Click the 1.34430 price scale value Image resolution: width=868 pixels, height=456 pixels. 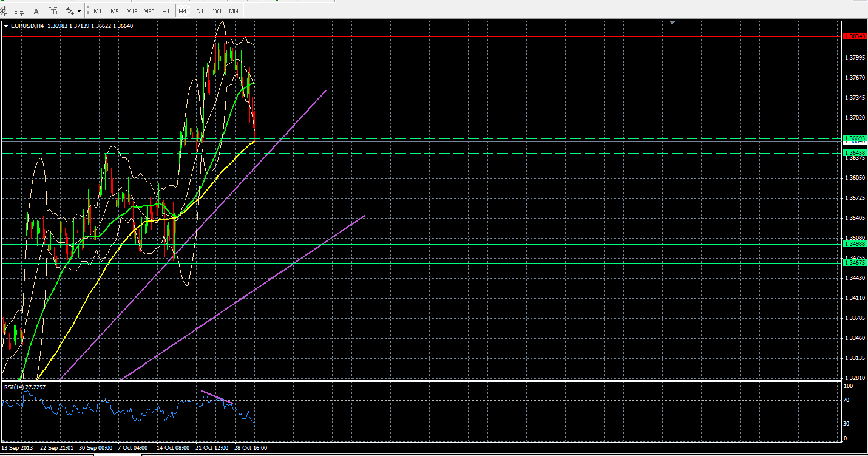(855, 278)
